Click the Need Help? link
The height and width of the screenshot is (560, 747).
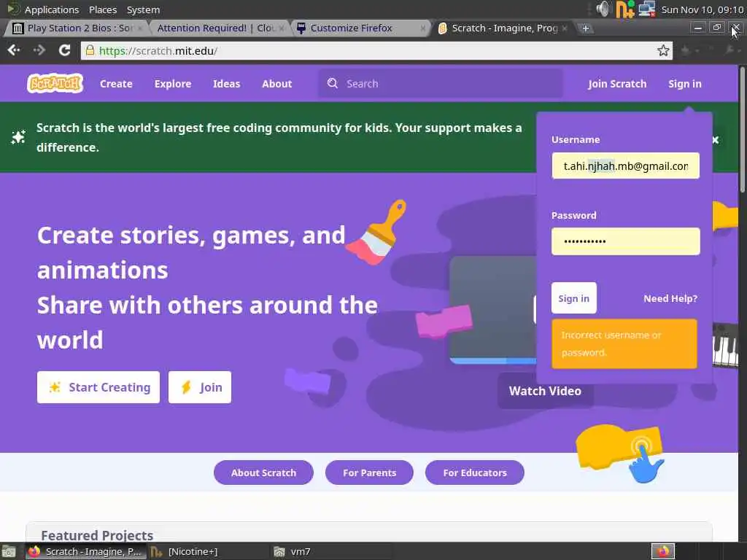[670, 298]
